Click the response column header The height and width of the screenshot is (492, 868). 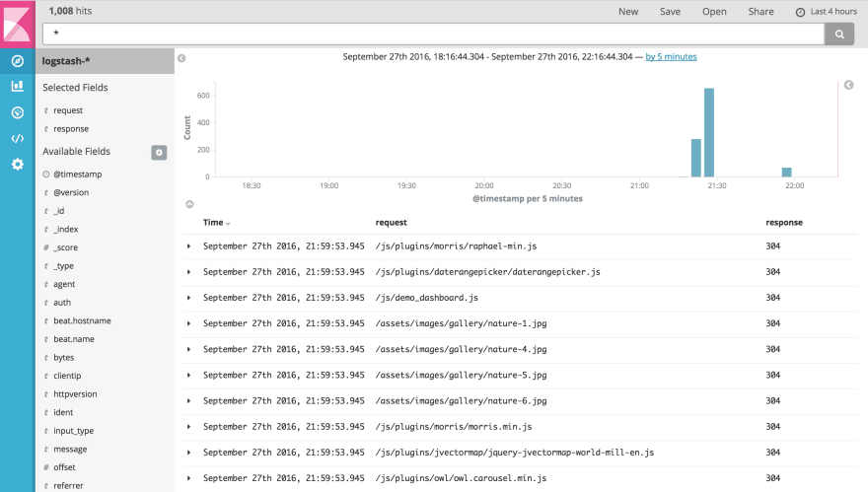[784, 223]
